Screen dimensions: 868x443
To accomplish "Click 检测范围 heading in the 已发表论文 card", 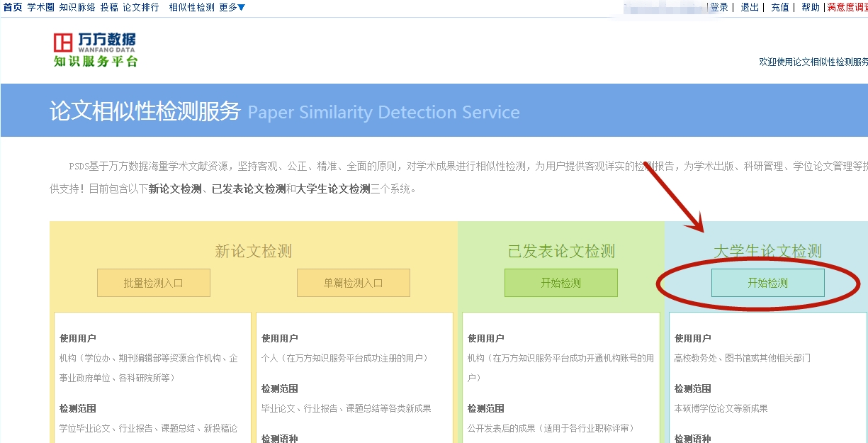I will pyautogui.click(x=486, y=408).
